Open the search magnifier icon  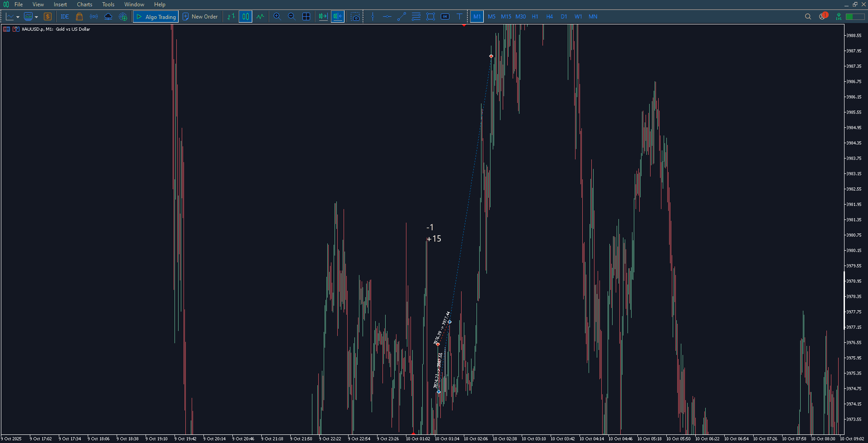coord(808,17)
